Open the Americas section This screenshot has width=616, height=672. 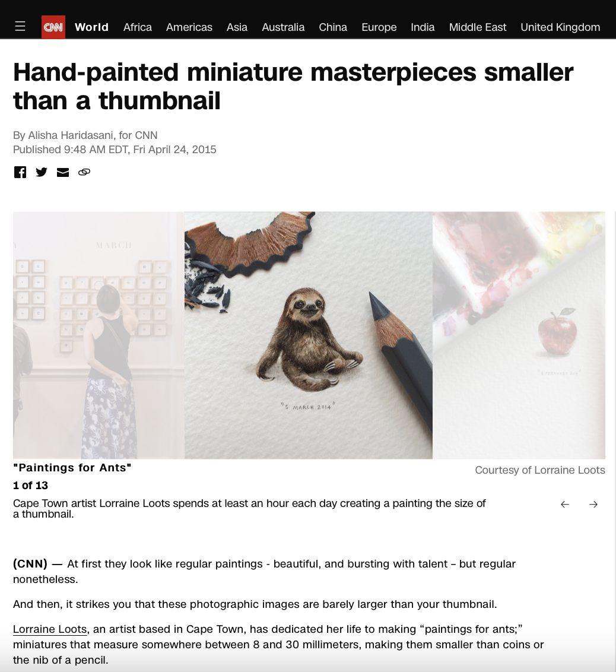(x=189, y=27)
